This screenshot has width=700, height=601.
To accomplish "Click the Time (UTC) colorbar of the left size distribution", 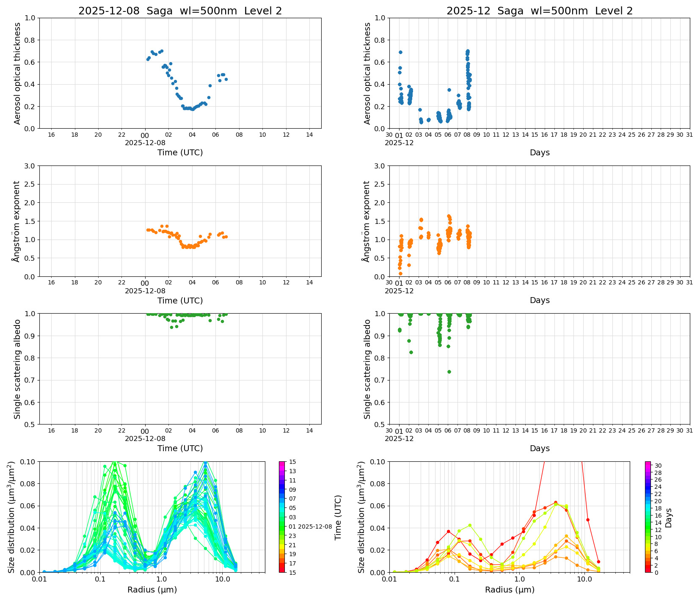I will (x=282, y=516).
